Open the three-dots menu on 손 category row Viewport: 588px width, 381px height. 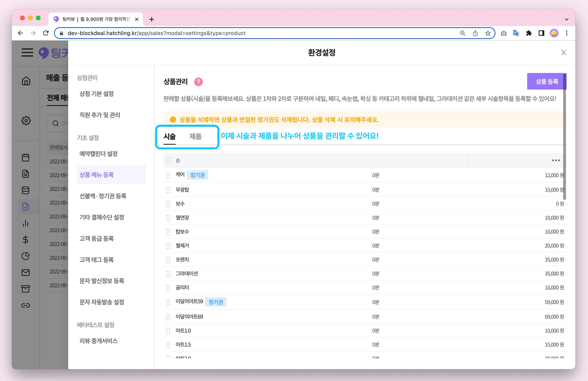click(556, 160)
